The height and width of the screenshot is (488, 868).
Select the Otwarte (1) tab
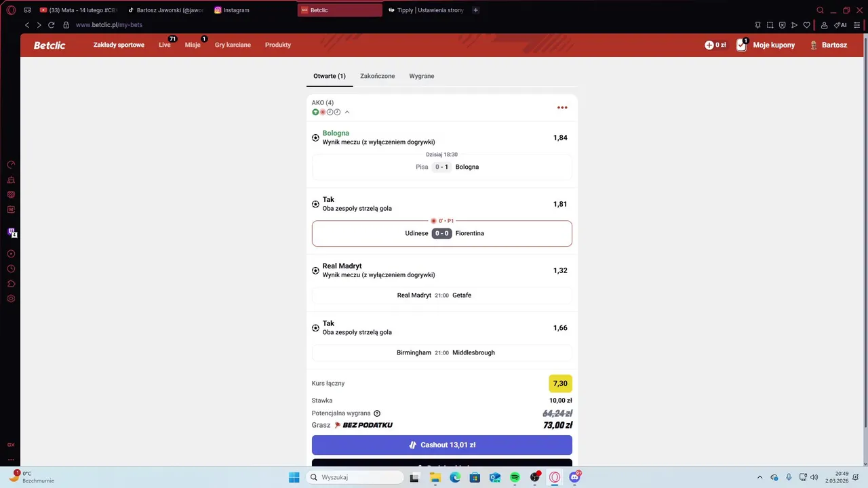[330, 76]
